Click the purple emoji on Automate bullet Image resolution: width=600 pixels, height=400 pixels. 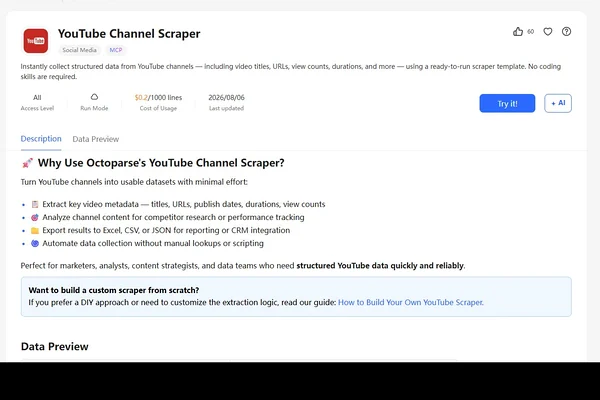click(35, 244)
